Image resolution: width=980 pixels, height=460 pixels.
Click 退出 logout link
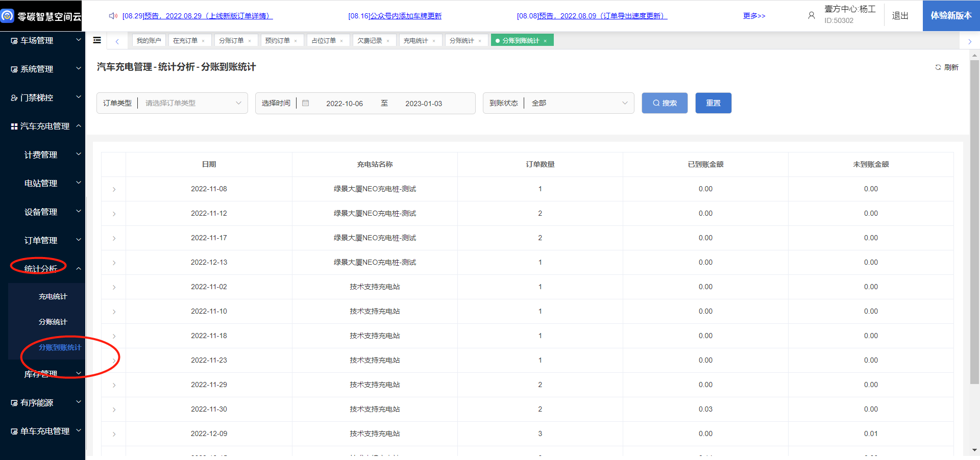pos(900,16)
